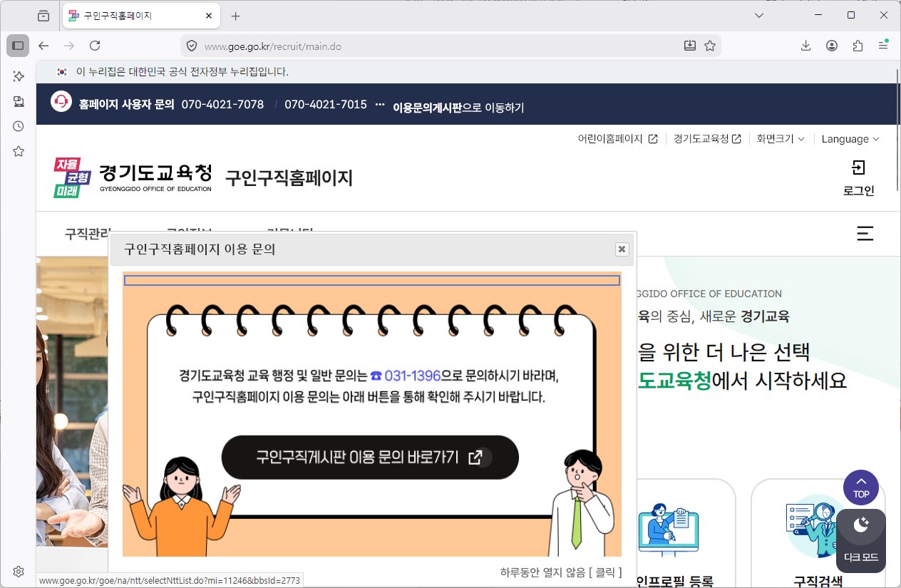Open 어린이홈페이지 link

pyautogui.click(x=617, y=139)
